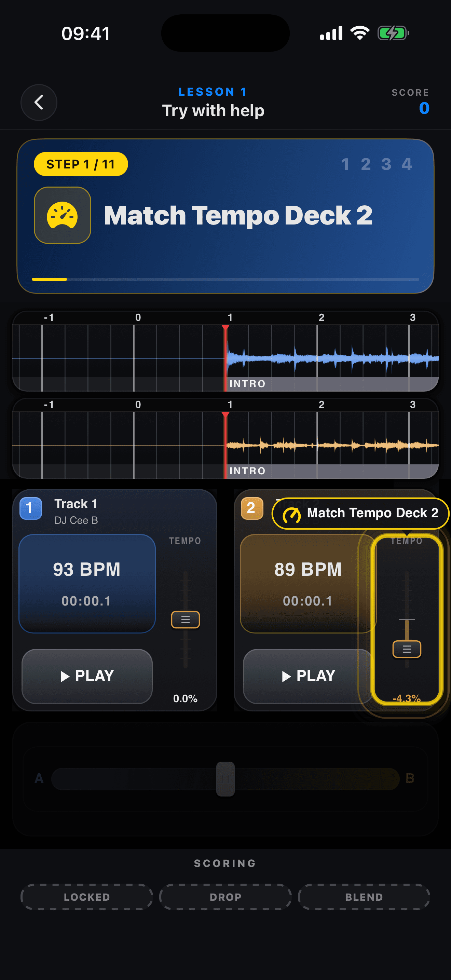Image resolution: width=451 pixels, height=980 pixels.
Task: Tap beat counter number 2
Action: click(x=366, y=164)
